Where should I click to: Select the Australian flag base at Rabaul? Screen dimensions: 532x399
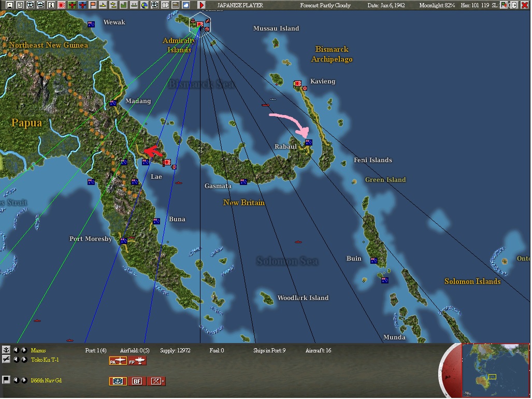[309, 142]
